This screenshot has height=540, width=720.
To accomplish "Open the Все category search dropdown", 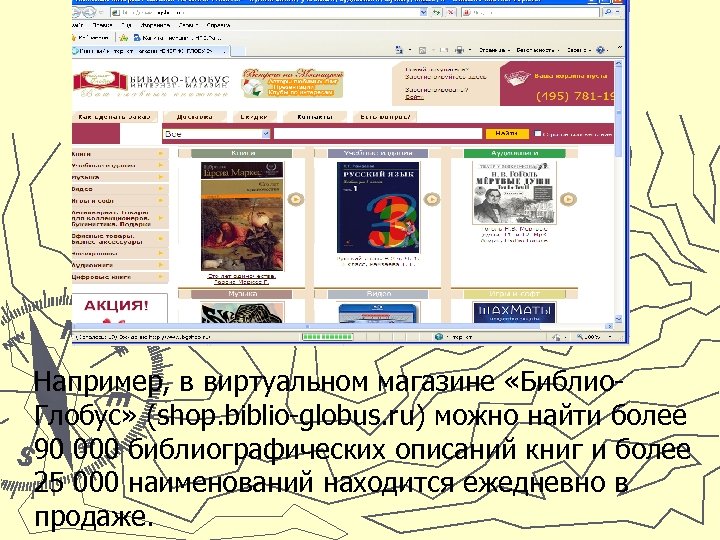I will pyautogui.click(x=216, y=134).
